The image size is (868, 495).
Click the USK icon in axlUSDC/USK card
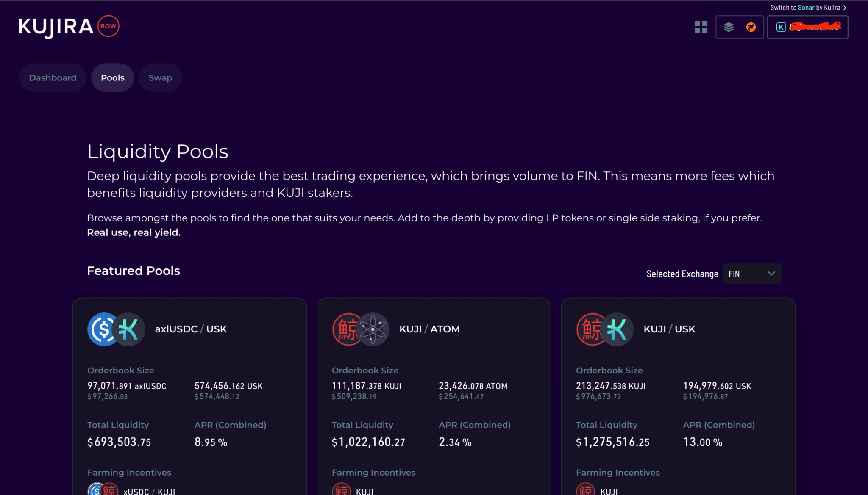pyautogui.click(x=129, y=329)
